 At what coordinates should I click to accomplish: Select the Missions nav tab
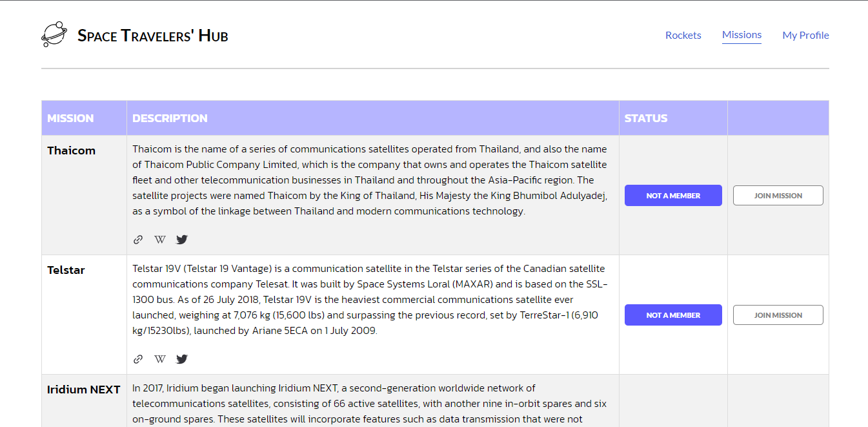(742, 35)
